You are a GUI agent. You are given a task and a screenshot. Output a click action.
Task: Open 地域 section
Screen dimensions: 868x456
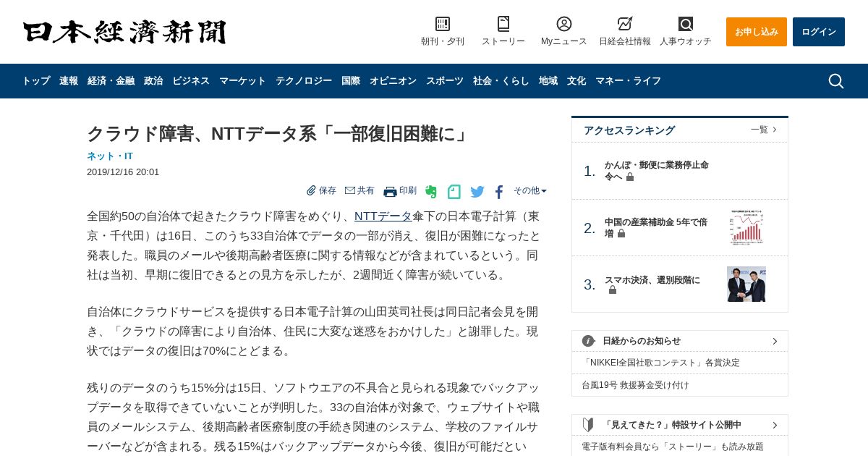point(548,81)
